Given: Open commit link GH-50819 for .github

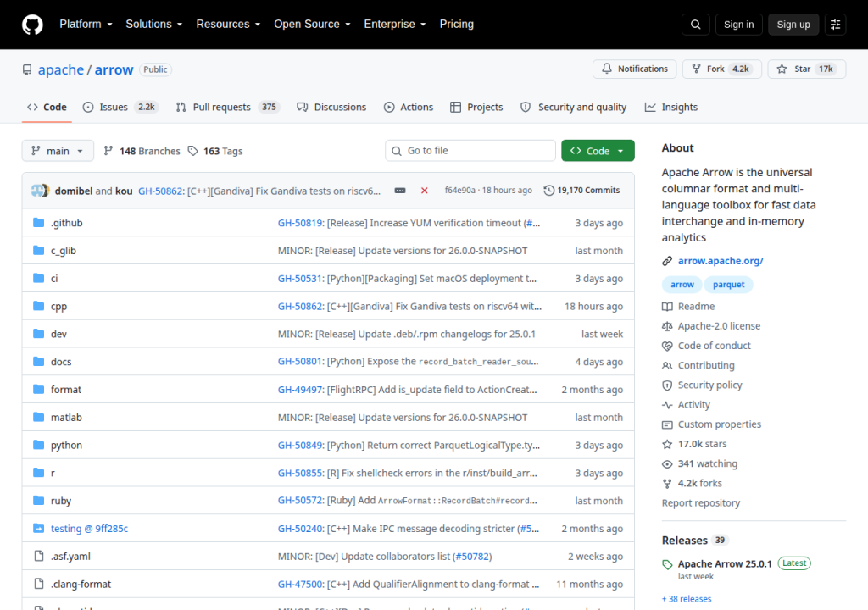Looking at the screenshot, I should click(x=301, y=223).
